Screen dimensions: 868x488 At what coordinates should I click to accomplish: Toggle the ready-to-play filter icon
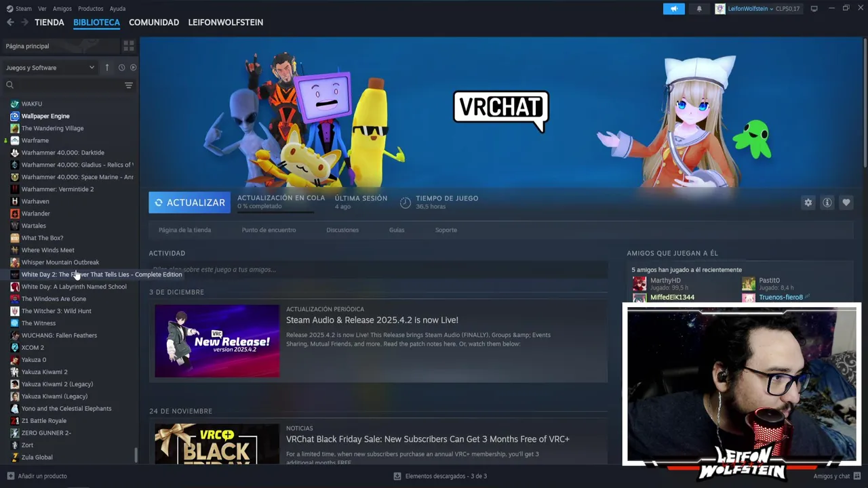133,68
